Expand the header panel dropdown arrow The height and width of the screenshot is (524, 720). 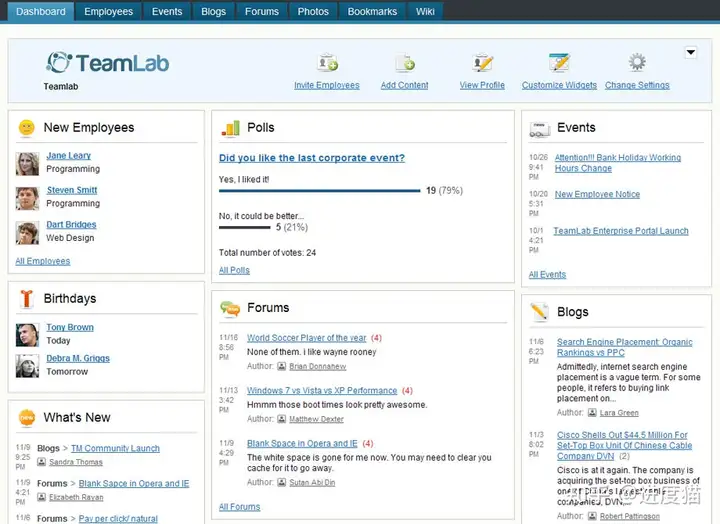(691, 52)
